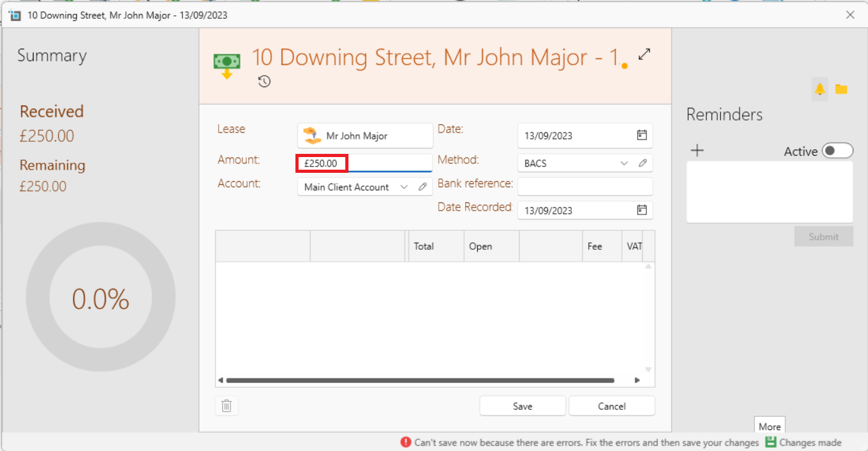The height and width of the screenshot is (451, 868).
Task: Click the Reminders text area
Action: click(x=770, y=192)
